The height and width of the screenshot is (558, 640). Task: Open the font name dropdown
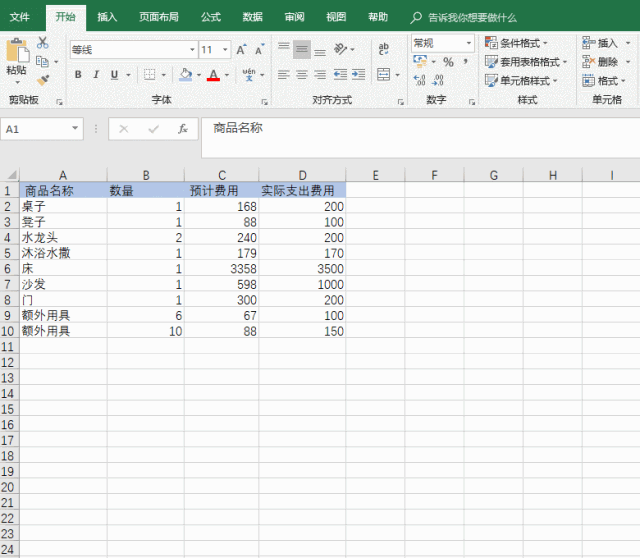[x=192, y=50]
